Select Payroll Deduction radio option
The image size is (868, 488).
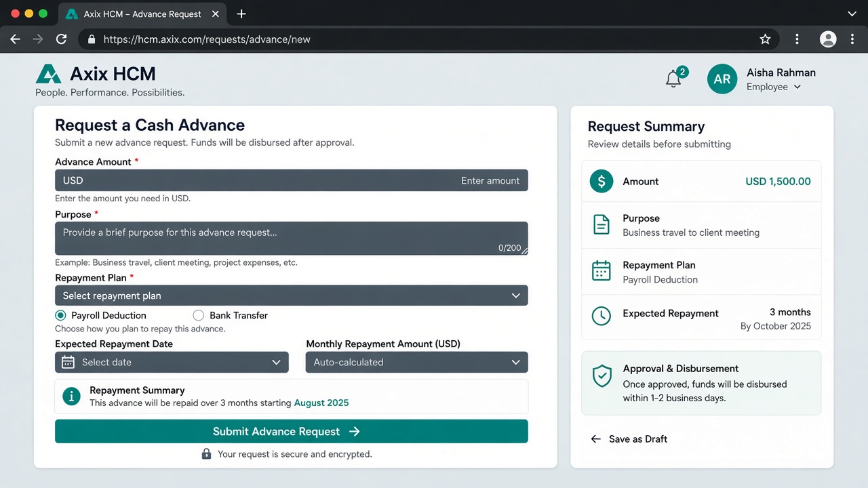60,315
